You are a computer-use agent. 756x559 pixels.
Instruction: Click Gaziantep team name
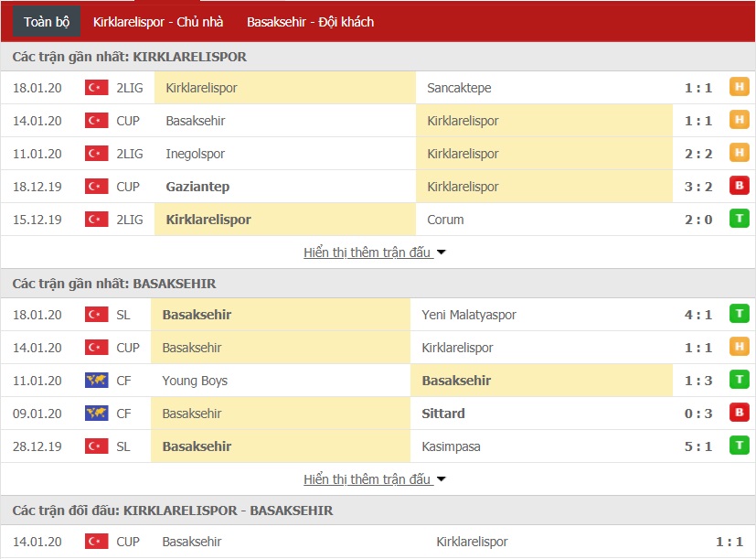(x=197, y=187)
